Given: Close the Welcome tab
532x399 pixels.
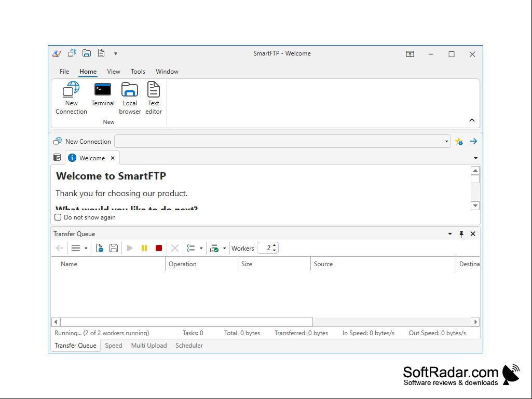Looking at the screenshot, I should coord(113,158).
